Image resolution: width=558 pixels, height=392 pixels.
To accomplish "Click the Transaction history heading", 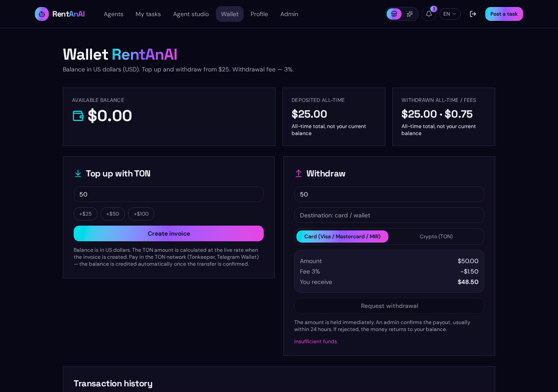I will (x=113, y=383).
